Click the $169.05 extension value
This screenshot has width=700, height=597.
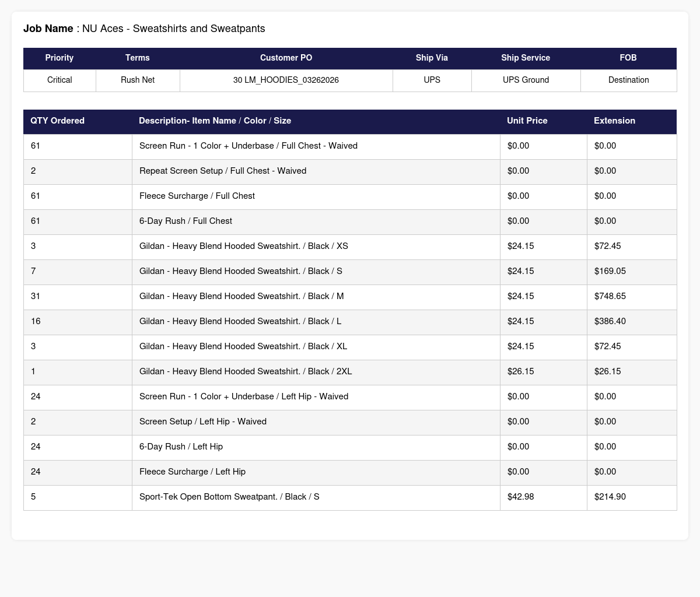[x=610, y=271]
